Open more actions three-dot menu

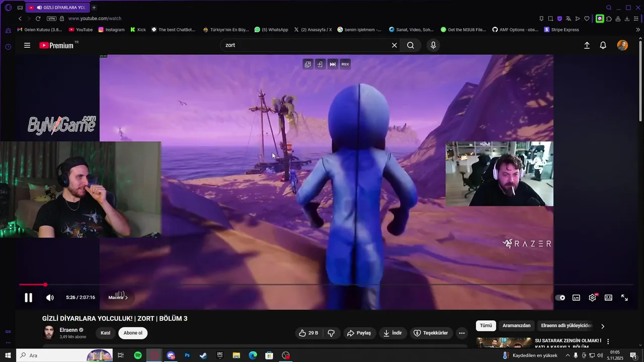point(462,333)
